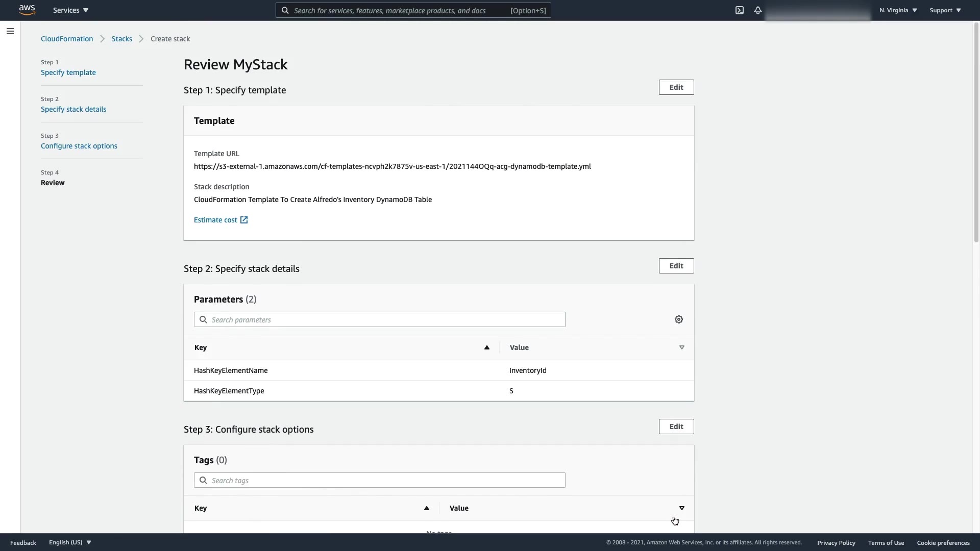Go to Step 3 Configure stack options
This screenshot has height=551, width=980.
pyautogui.click(x=79, y=146)
